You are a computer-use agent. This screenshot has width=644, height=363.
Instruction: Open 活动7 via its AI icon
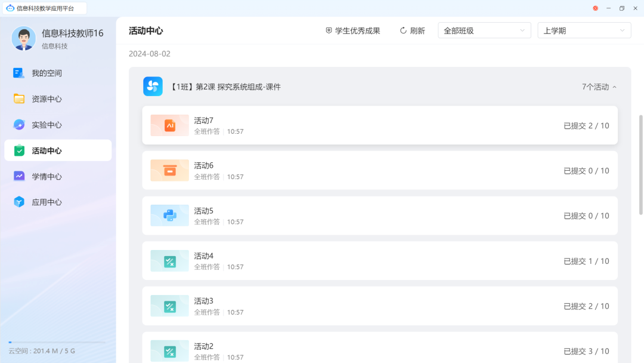[x=169, y=125]
